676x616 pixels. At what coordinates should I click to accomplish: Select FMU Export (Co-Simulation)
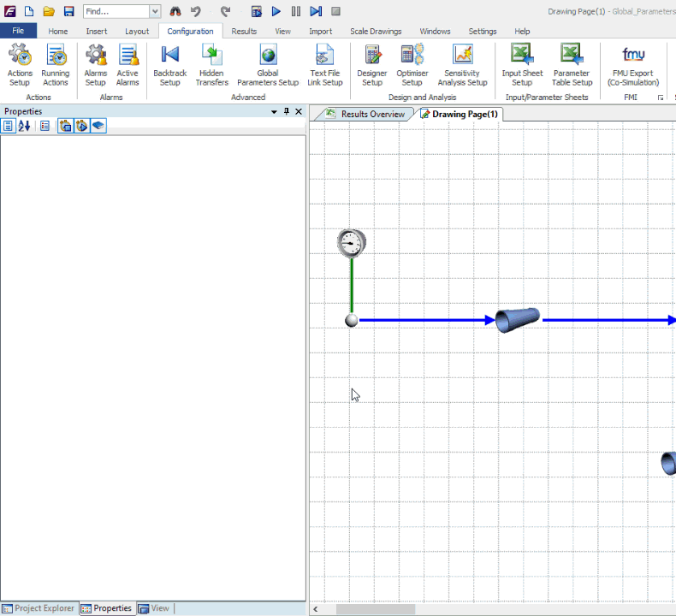[x=633, y=66]
